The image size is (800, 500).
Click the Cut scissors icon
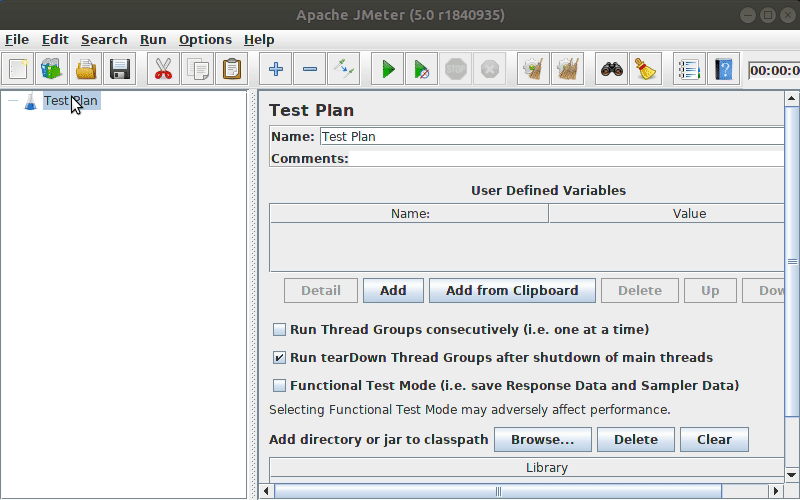coord(163,69)
